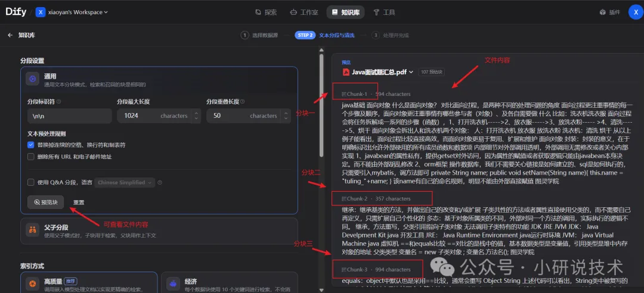The image size is (644, 293).
Task: Adjust the 分段重叠长度 stepper arrows
Action: tap(286, 116)
